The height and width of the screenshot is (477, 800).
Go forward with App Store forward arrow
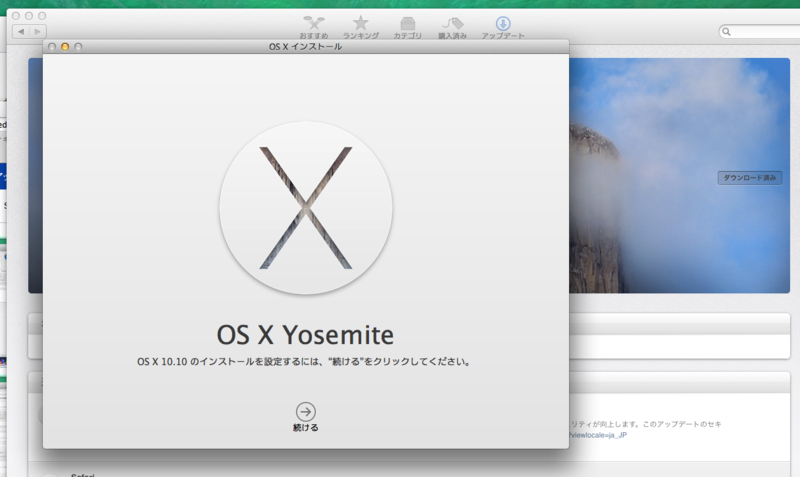pos(38,32)
